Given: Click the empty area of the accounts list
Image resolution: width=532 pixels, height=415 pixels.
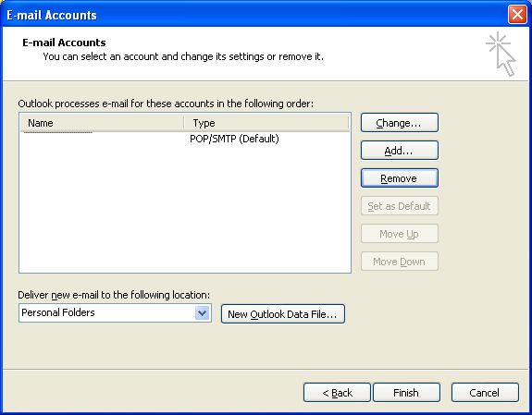Looking at the screenshot, I should [185, 210].
